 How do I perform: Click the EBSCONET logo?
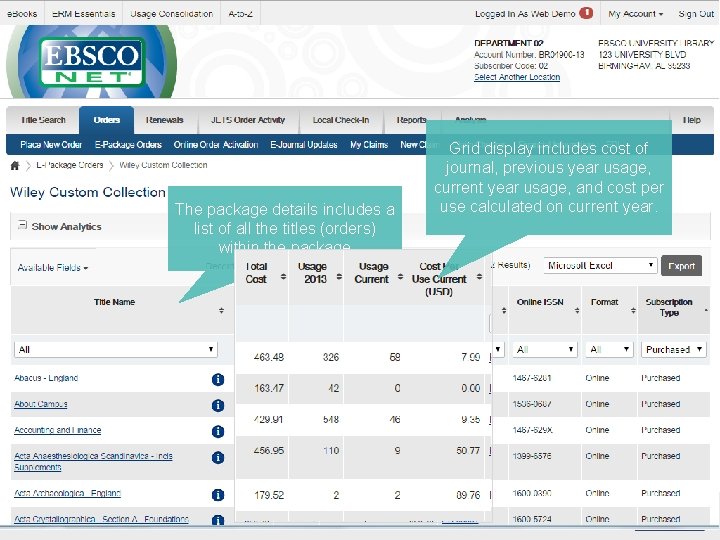coord(91,62)
